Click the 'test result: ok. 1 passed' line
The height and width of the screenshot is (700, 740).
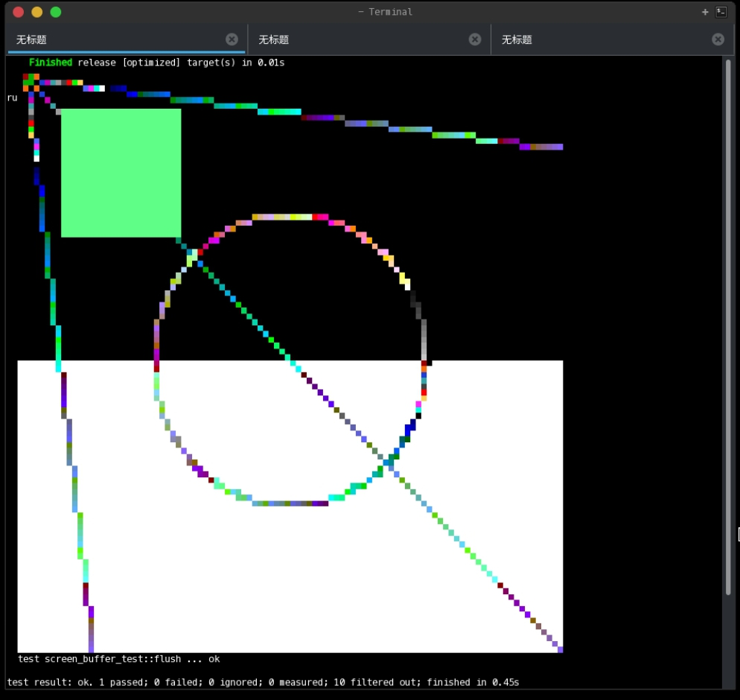click(263, 682)
